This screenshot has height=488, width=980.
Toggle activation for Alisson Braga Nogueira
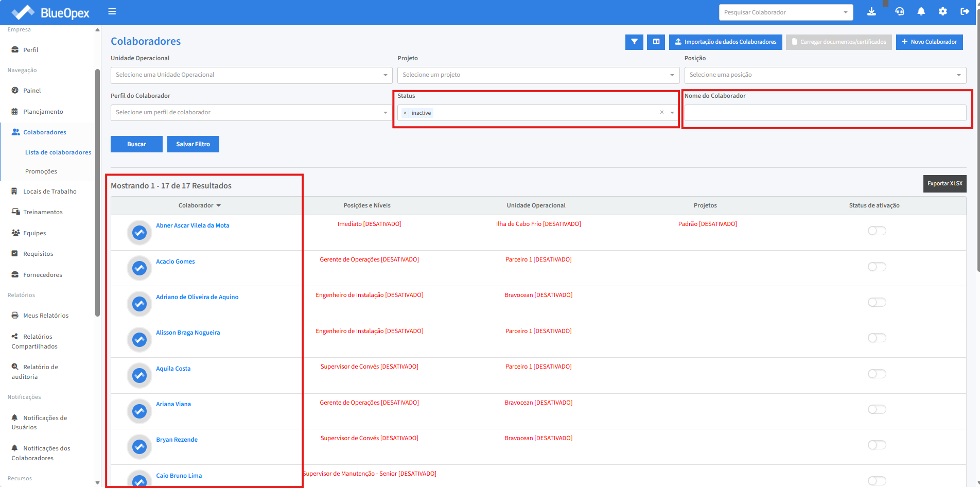point(877,338)
